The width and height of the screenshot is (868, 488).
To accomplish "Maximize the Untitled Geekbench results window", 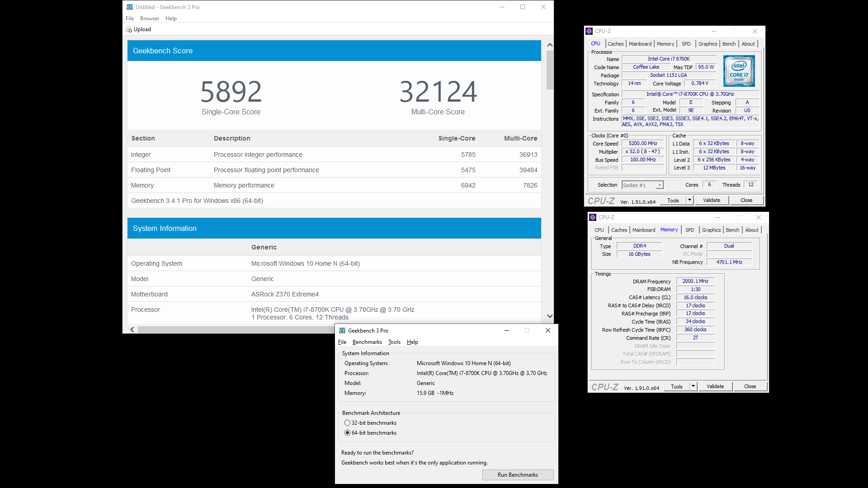I will 523,7.
